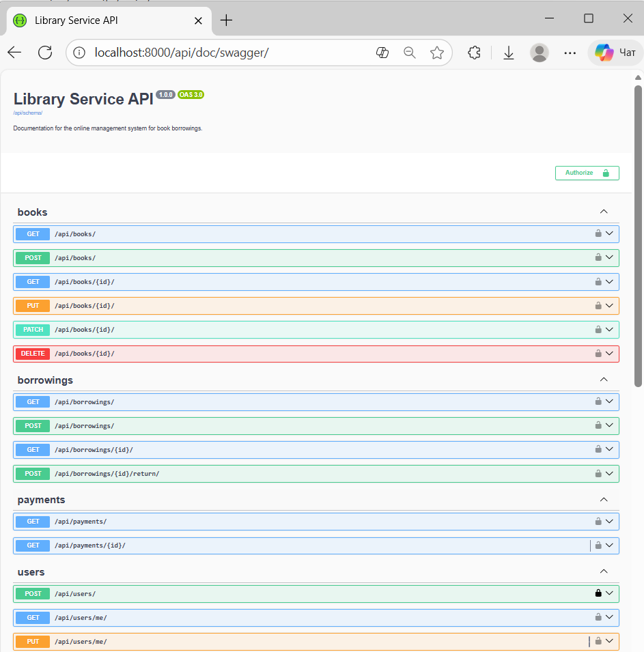The image size is (644, 652).
Task: Click the lock icon on DELETE /api/books/{id}/
Action: point(598,354)
